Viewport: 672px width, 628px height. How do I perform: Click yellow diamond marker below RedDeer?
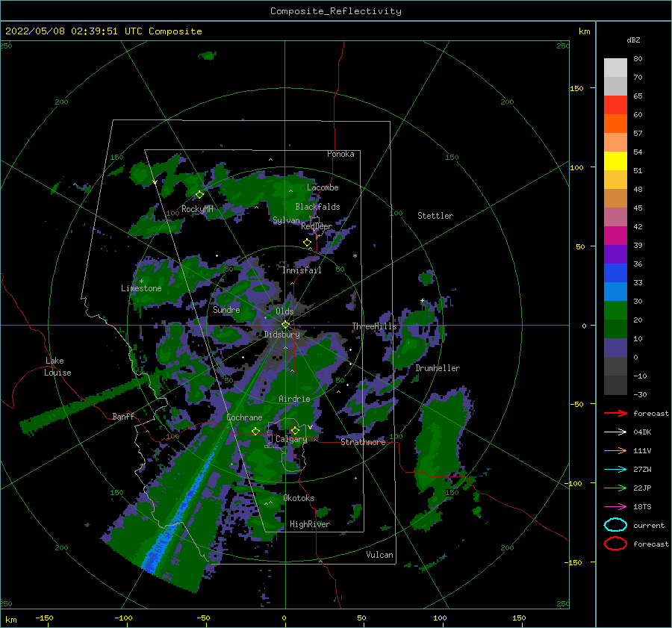(x=307, y=243)
